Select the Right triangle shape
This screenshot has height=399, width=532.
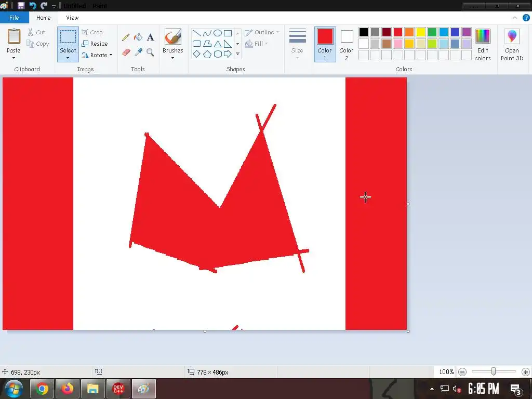(228, 44)
